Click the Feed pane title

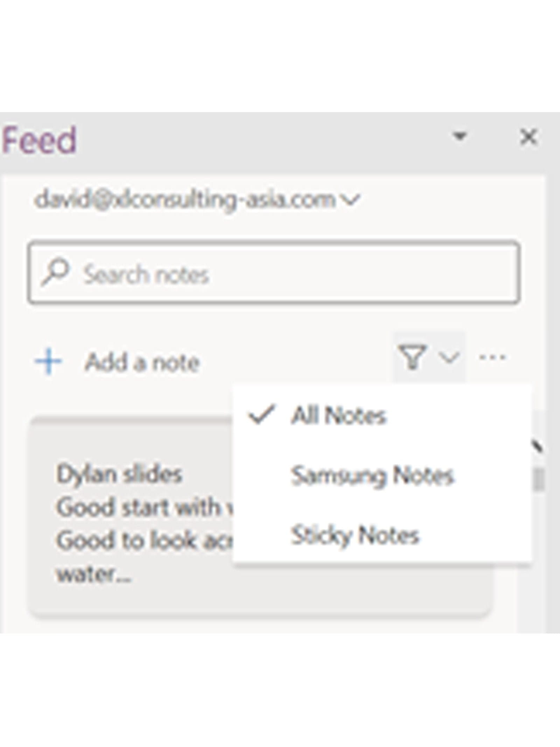tap(39, 140)
